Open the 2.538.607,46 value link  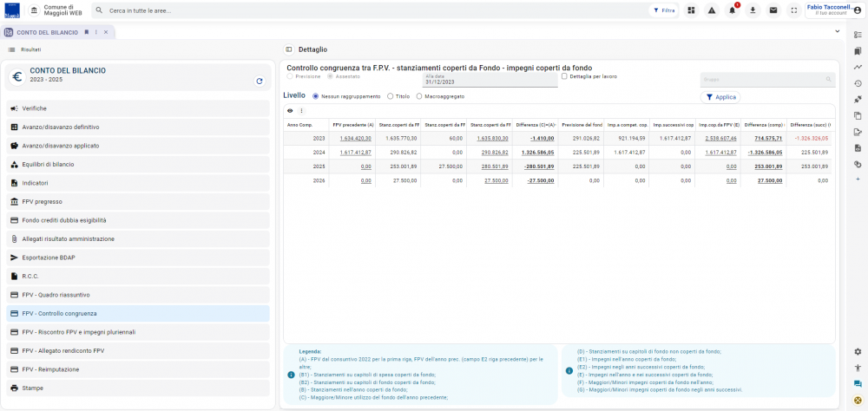click(720, 138)
